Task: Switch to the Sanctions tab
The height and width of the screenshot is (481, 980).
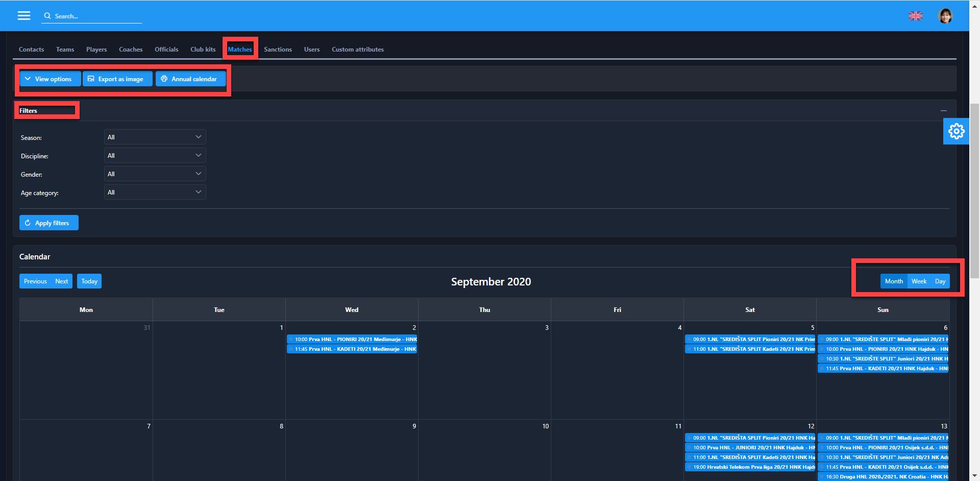Action: coord(278,50)
